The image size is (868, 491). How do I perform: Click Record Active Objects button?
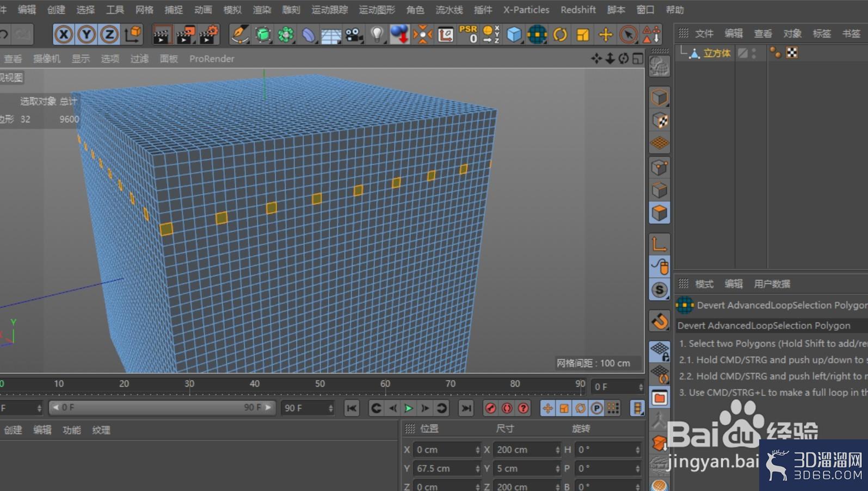coord(490,408)
